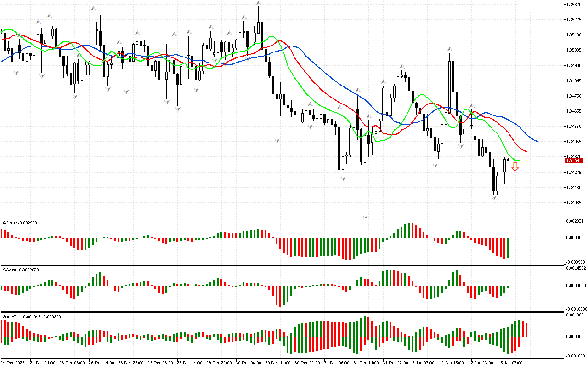588x368 pixels.
Task: Select the down fractal under the 31 Dec 06:00 low
Action: tap(343, 178)
